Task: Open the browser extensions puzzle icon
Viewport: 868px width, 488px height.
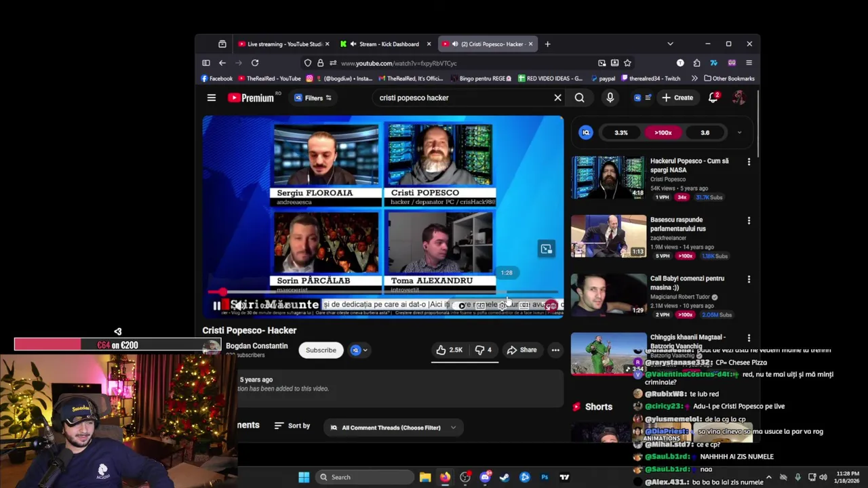Action: pos(696,63)
